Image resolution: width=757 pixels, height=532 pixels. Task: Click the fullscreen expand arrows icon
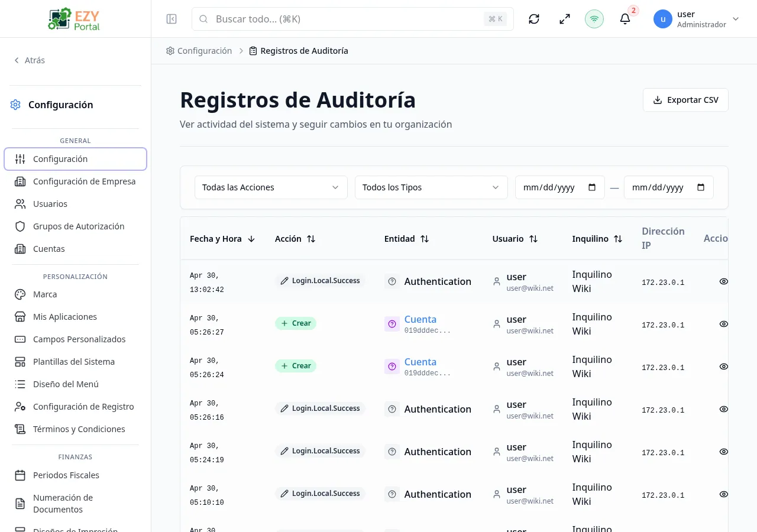tap(565, 19)
